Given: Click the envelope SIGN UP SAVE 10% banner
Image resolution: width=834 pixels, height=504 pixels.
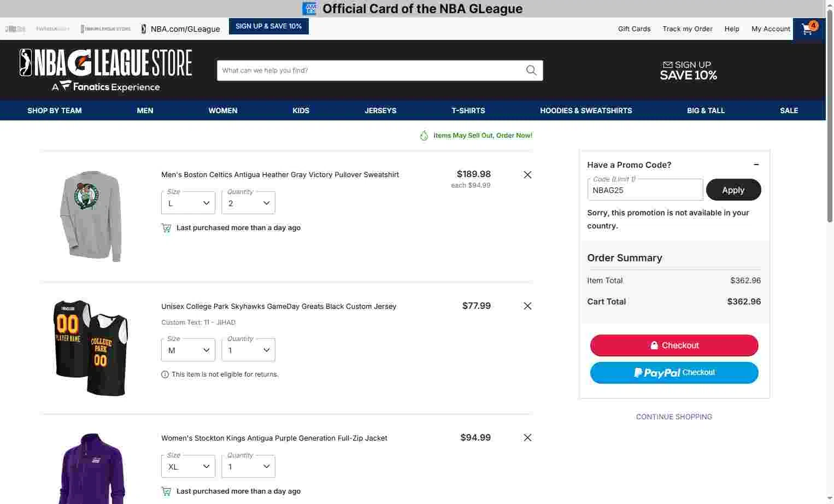Looking at the screenshot, I should pos(688,71).
